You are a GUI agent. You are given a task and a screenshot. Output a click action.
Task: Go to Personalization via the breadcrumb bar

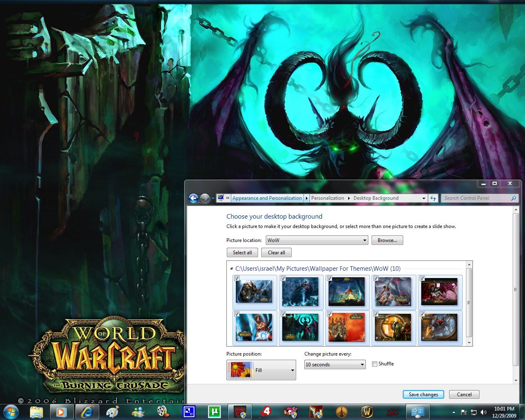(x=327, y=198)
